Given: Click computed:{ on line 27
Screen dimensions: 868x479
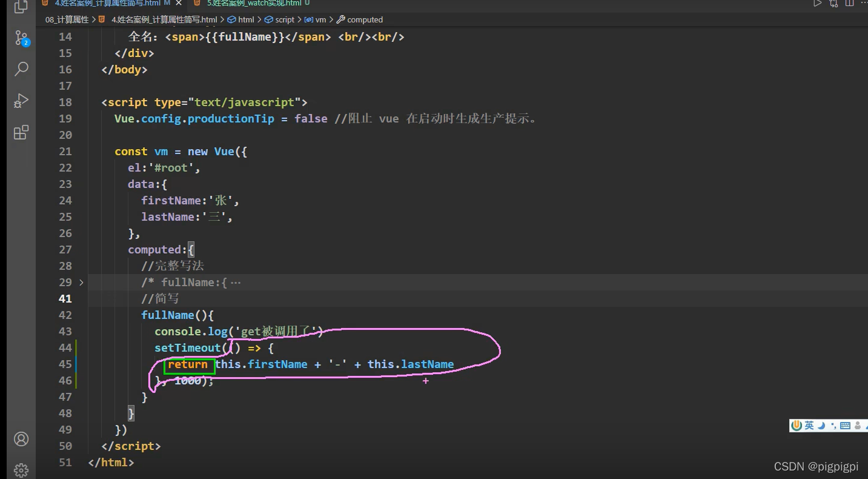Looking at the screenshot, I should pyautogui.click(x=161, y=249).
